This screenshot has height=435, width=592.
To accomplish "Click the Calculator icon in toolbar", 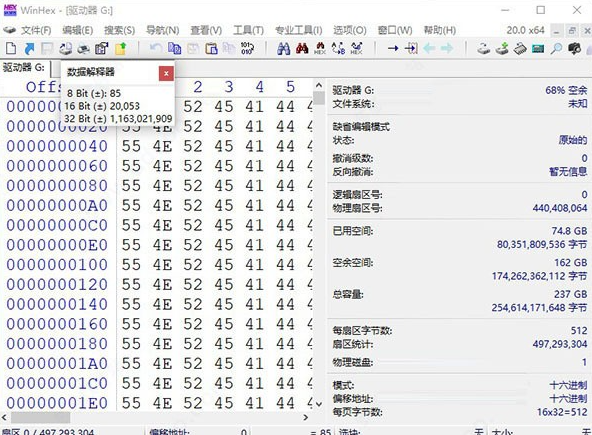I will [538, 48].
